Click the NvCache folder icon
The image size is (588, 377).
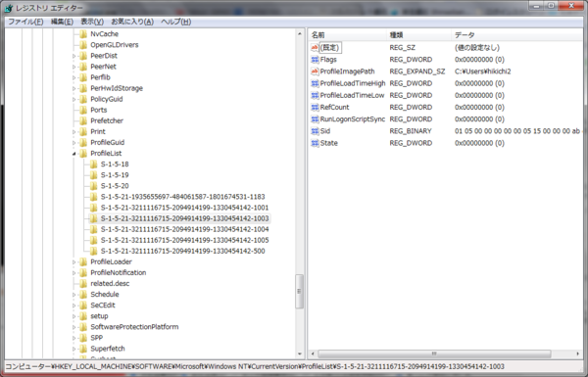click(x=83, y=34)
